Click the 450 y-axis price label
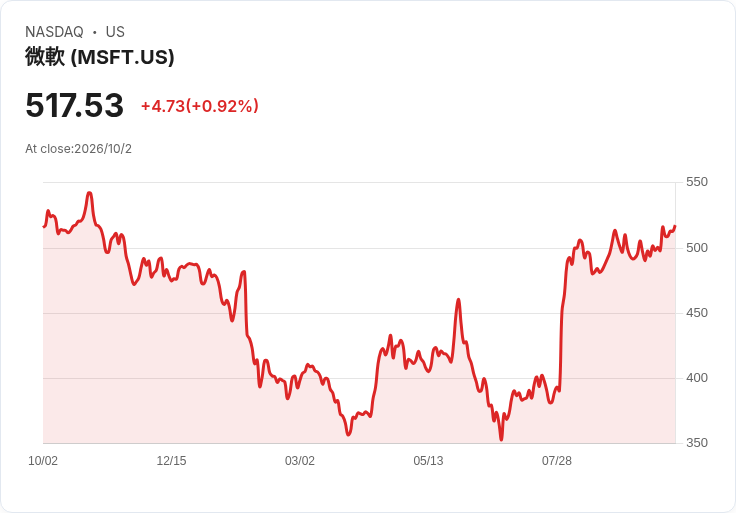The width and height of the screenshot is (736, 513). tap(697, 313)
